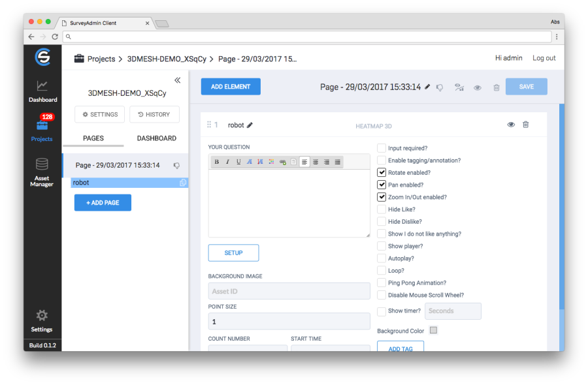The image size is (588, 385).
Task: Click thumbs-down icon beside page in list
Action: click(176, 166)
